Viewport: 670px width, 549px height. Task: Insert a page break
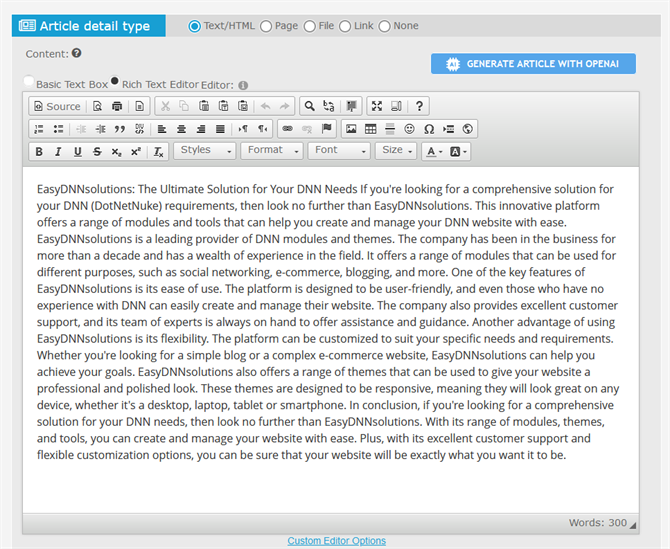[449, 129]
